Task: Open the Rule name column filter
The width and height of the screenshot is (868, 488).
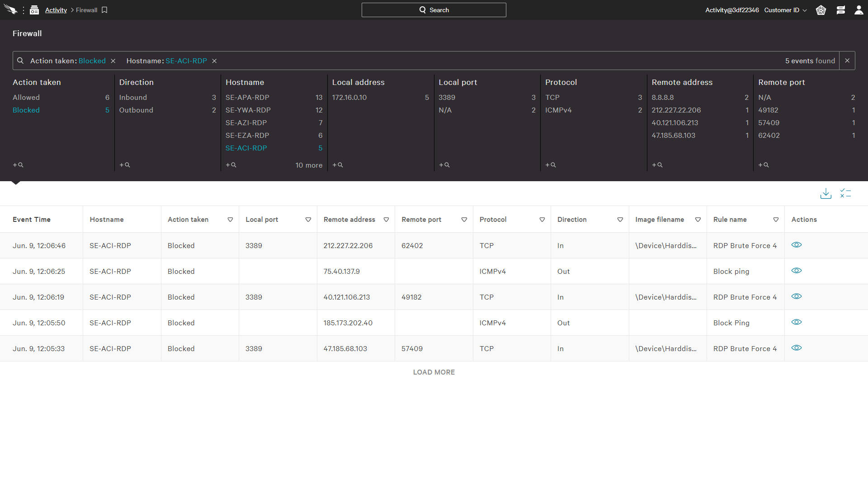Action: (776, 220)
